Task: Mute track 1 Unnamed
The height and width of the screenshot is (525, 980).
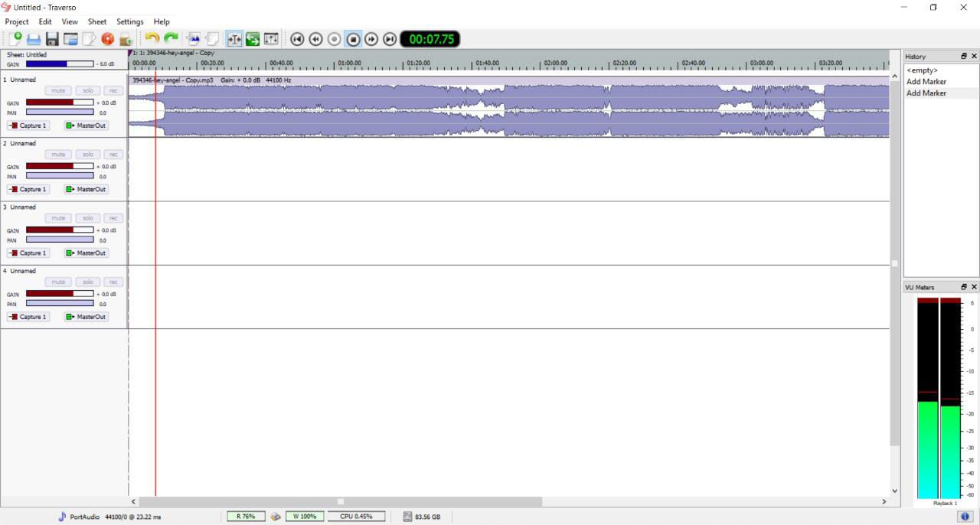Action: [58, 90]
